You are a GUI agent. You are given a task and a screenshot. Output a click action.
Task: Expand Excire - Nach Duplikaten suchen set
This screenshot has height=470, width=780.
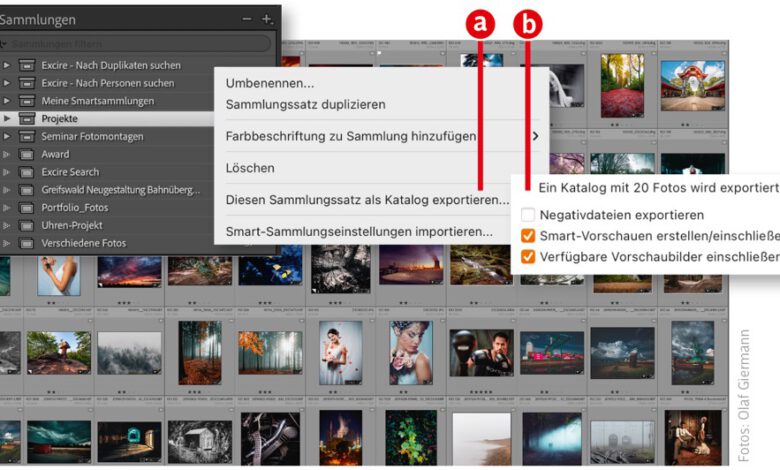tap(6, 65)
